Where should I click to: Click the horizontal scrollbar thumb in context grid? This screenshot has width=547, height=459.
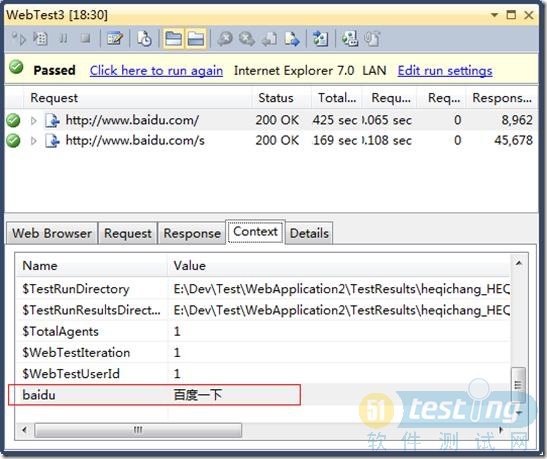point(138,430)
